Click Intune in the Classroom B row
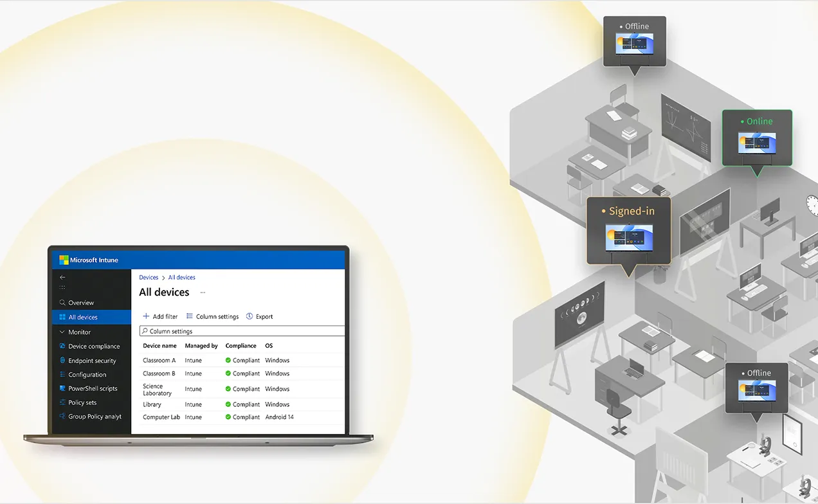The image size is (818, 504). [194, 373]
